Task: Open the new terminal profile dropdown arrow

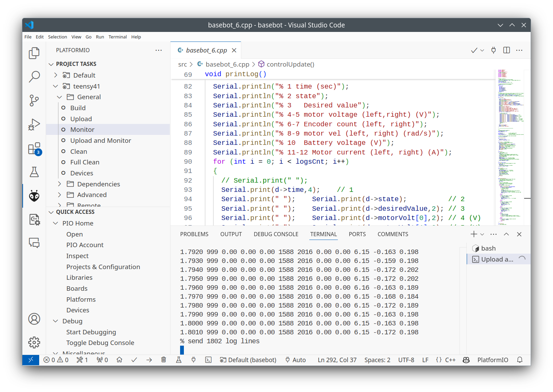Action: (482, 234)
